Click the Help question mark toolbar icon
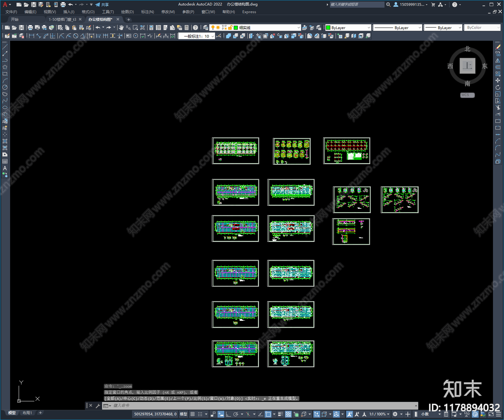Viewport: 504px width, 420px height. point(196,28)
